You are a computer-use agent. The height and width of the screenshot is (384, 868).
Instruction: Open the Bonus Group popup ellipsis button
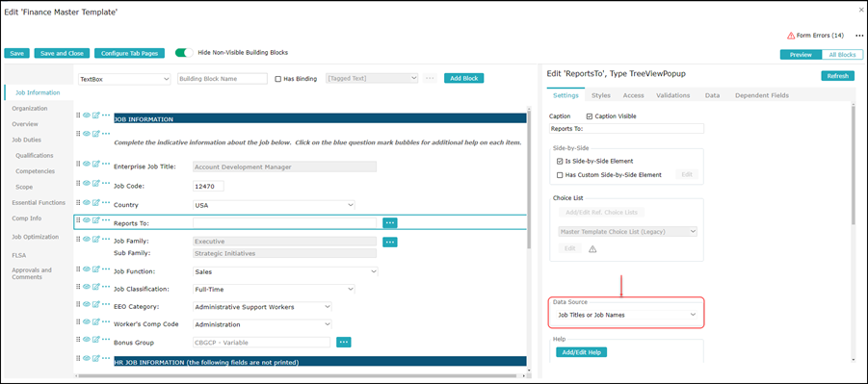tap(344, 342)
